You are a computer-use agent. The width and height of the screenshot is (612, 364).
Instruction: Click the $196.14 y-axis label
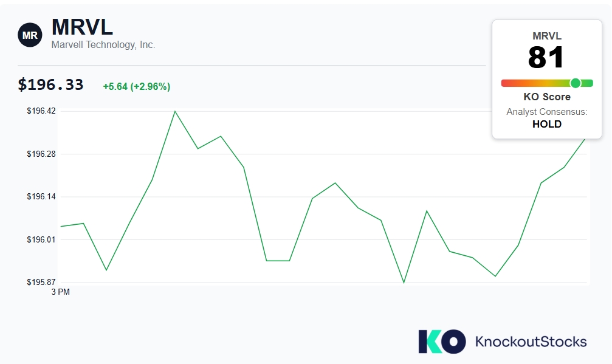pyautogui.click(x=41, y=197)
